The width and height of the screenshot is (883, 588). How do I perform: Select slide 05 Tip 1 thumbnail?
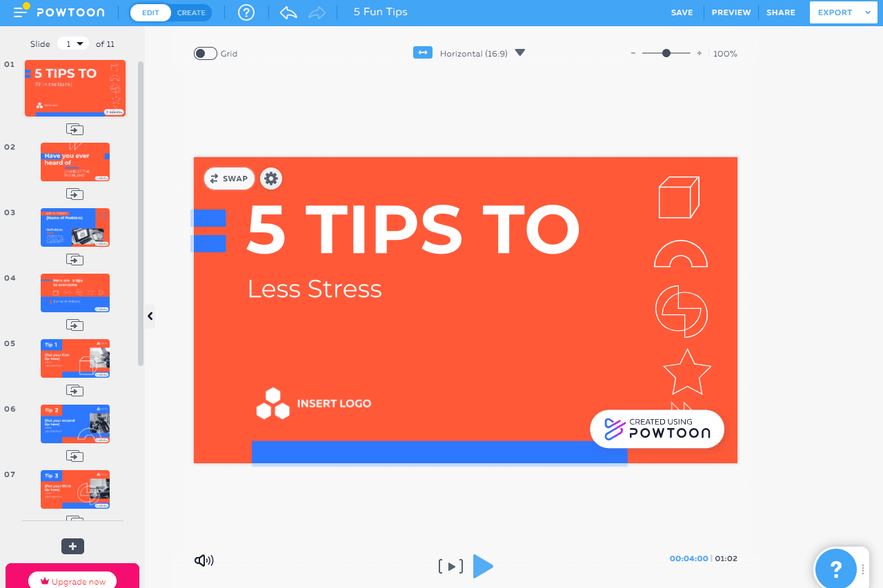click(x=75, y=358)
